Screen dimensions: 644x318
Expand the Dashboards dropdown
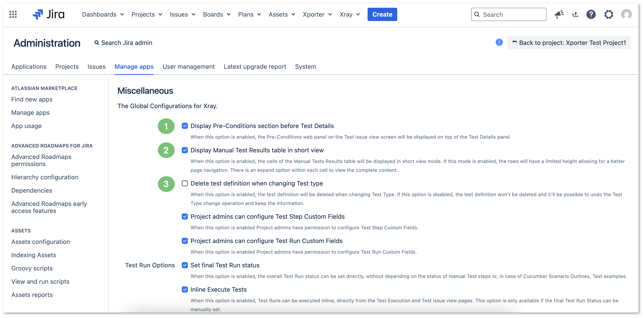(103, 14)
